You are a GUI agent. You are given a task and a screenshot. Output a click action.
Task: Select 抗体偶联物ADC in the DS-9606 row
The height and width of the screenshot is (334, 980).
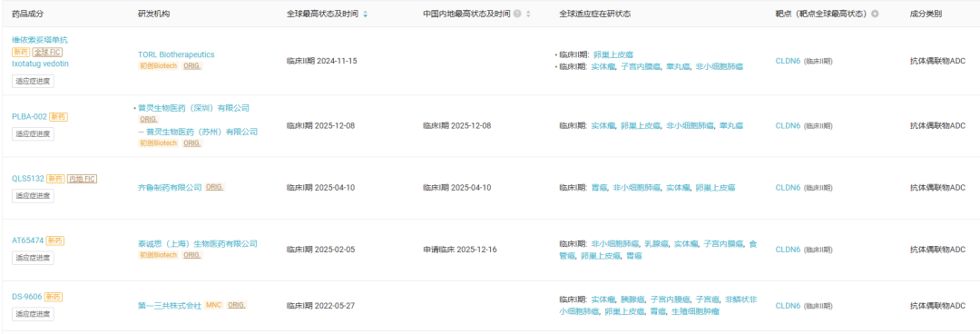pos(937,305)
